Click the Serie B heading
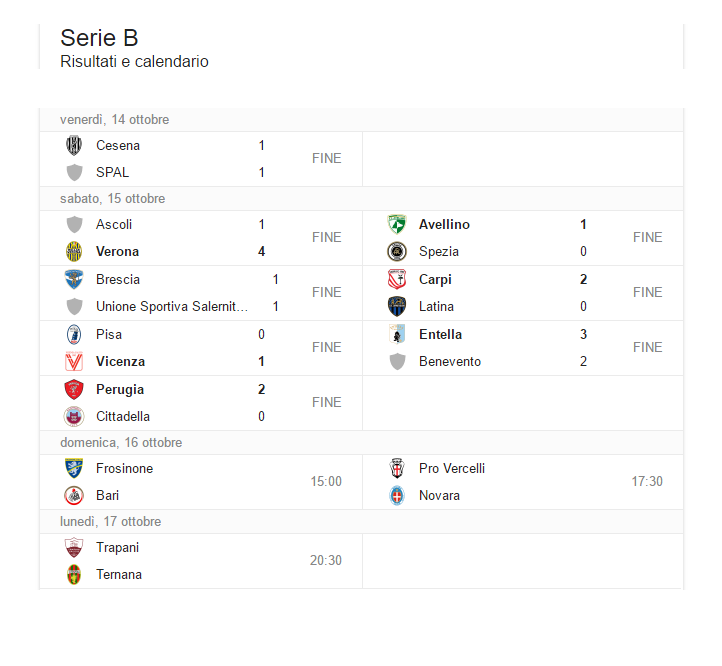Image resolution: width=722 pixels, height=666 pixels. [x=99, y=38]
